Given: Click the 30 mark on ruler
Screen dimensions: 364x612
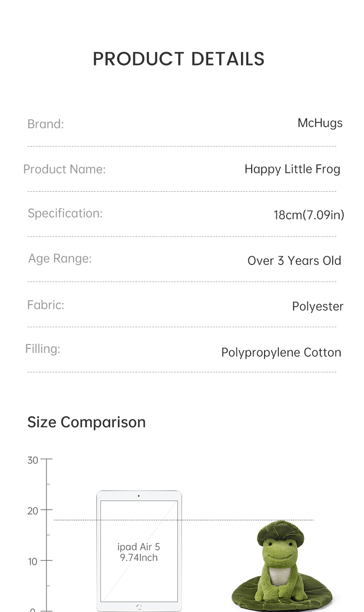Looking at the screenshot, I should pos(33,460).
